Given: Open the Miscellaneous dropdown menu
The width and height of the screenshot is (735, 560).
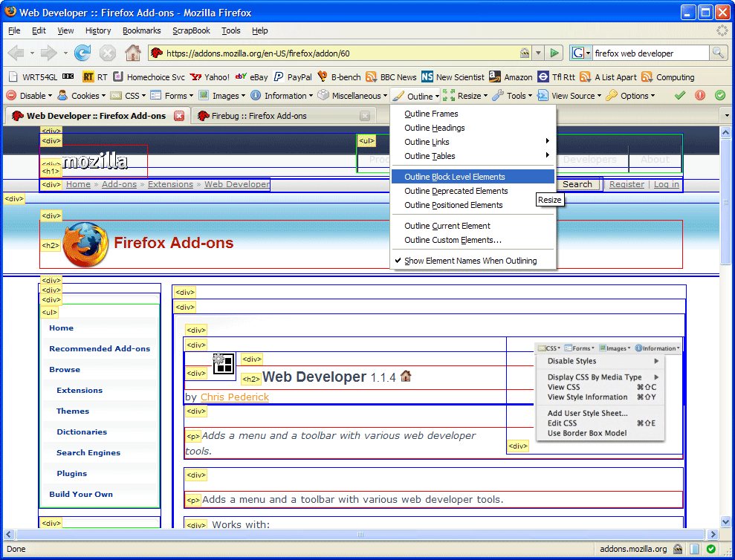Looking at the screenshot, I should 352,96.
